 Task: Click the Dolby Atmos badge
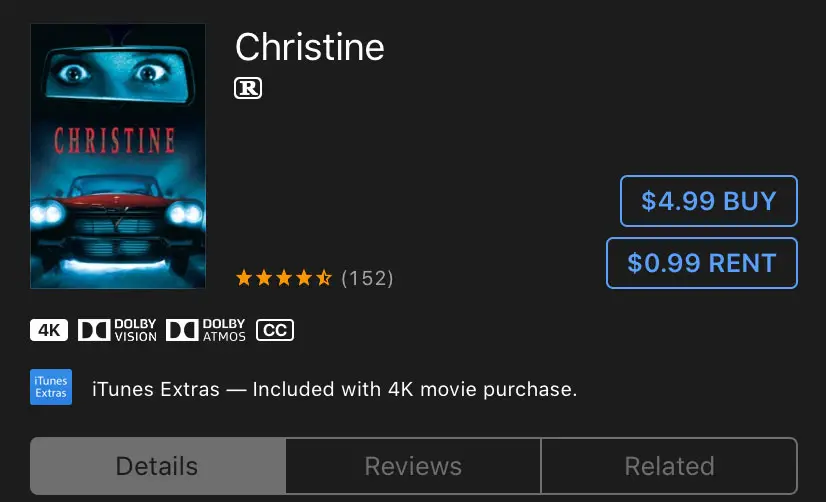click(x=206, y=330)
